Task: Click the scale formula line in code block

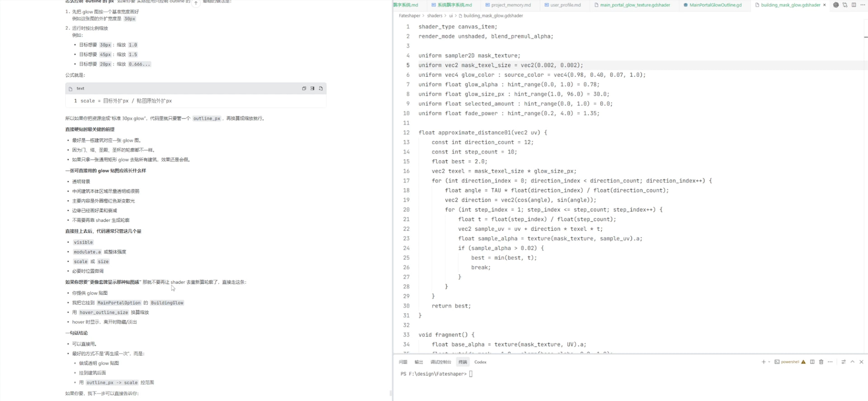Action: click(126, 101)
